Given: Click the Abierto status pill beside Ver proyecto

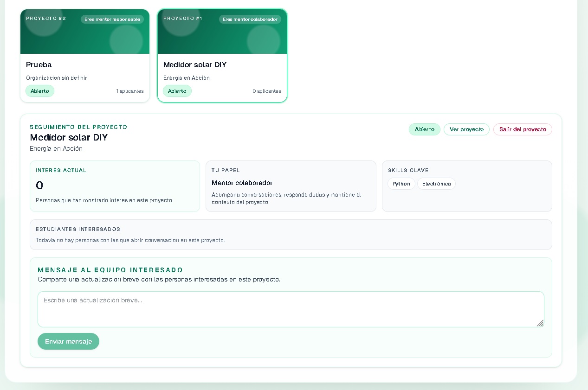Looking at the screenshot, I should click(x=424, y=129).
